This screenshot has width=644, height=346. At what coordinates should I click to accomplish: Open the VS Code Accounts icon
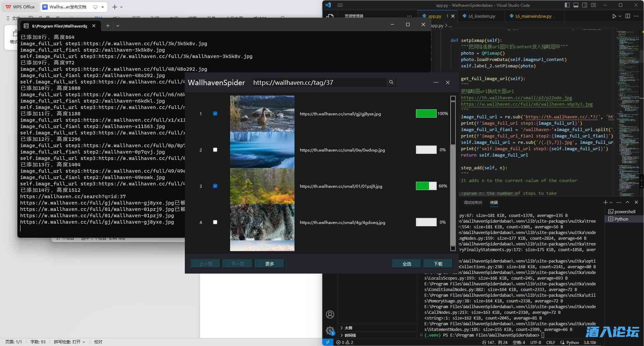(x=330, y=314)
